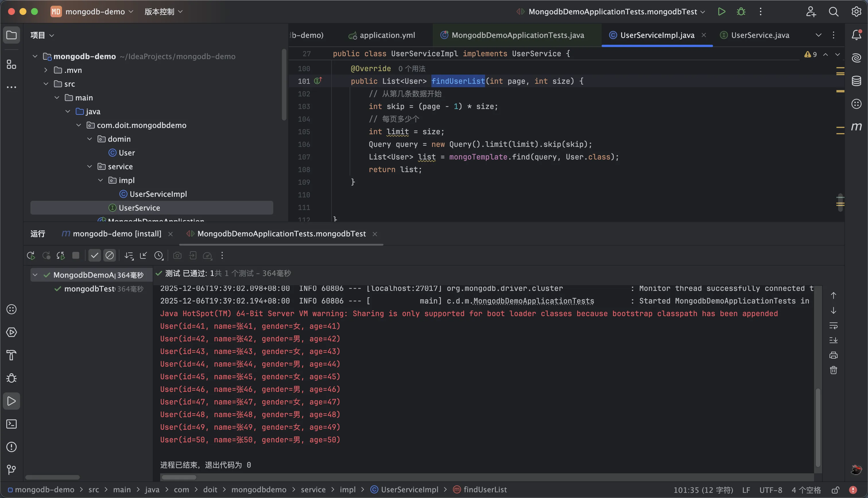This screenshot has width=868, height=498.
Task: Click the Clear All trash icon in console
Action: [x=833, y=370]
